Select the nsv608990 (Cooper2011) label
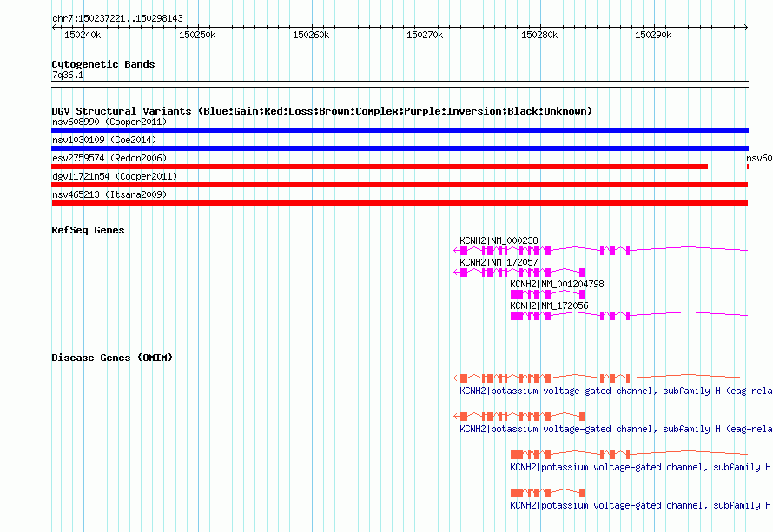The image size is (773, 532). pos(109,122)
